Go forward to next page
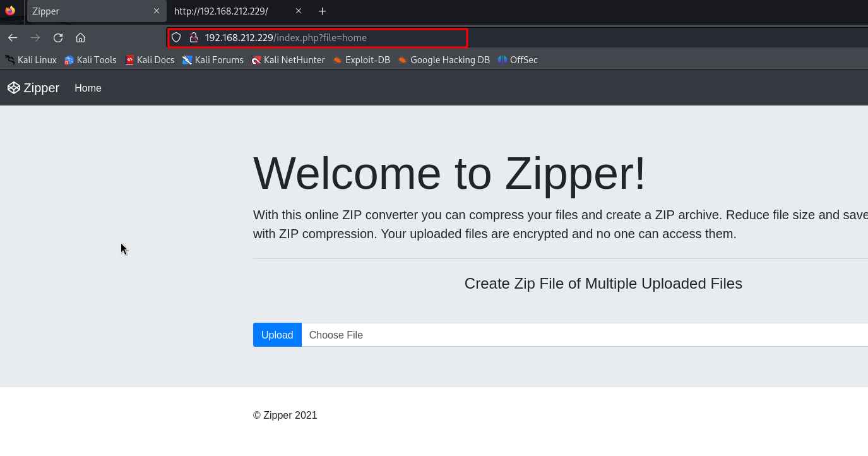 coord(35,38)
